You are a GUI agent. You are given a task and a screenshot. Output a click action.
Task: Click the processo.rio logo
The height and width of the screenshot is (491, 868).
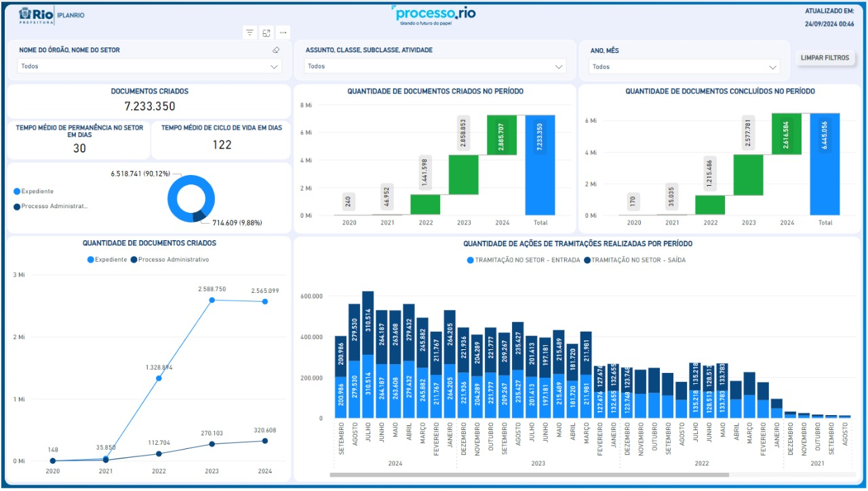click(434, 15)
